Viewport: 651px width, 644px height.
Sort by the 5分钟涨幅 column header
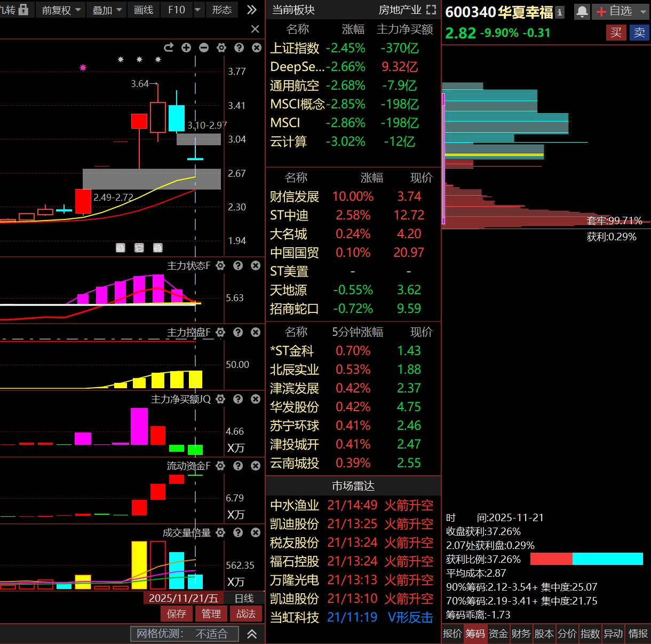pyautogui.click(x=358, y=332)
